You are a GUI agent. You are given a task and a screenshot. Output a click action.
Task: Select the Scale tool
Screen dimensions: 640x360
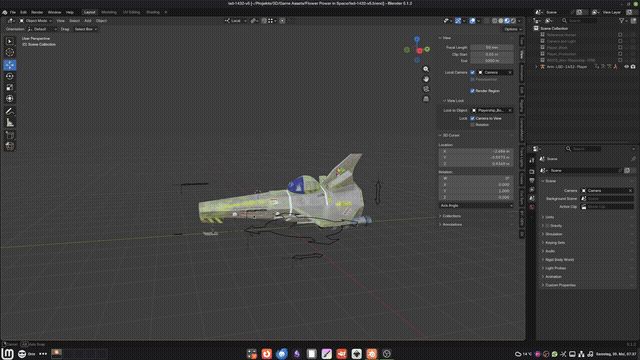tap(10, 87)
